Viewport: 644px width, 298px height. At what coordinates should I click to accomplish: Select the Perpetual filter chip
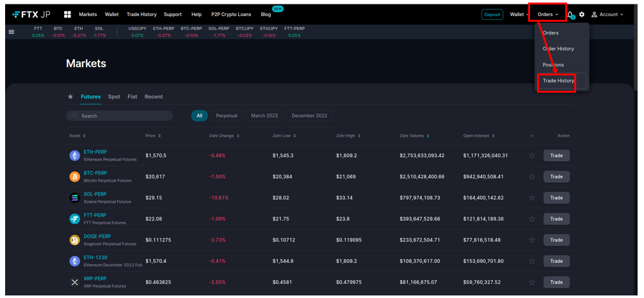227,116
